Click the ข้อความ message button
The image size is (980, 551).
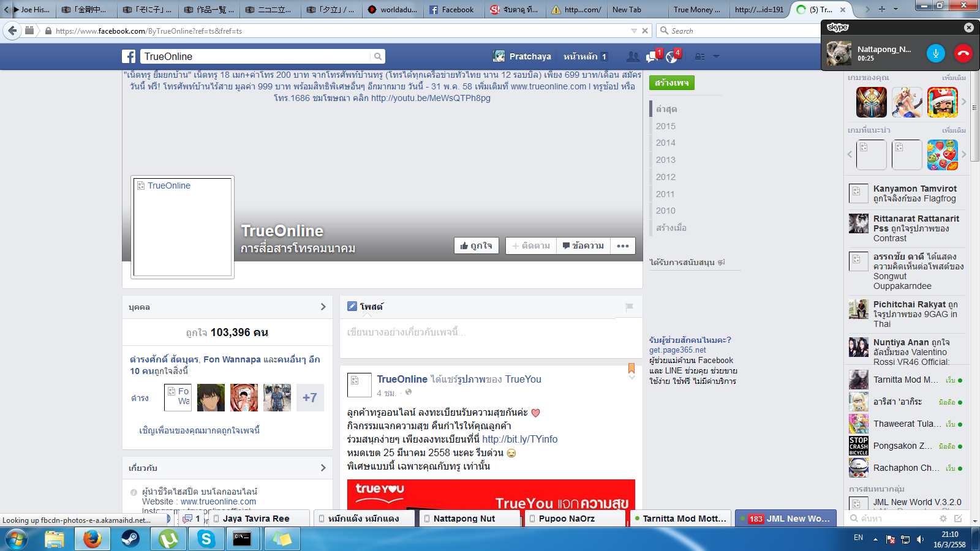pyautogui.click(x=583, y=246)
